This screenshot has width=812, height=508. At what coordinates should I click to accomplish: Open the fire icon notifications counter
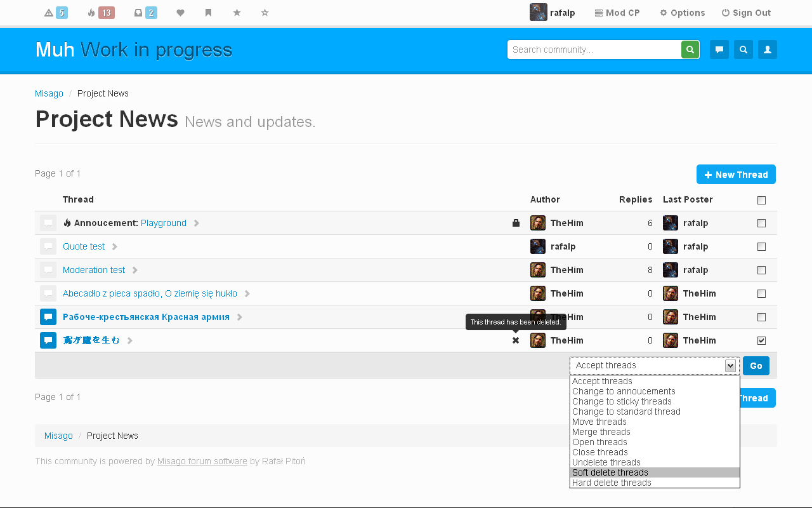pyautogui.click(x=92, y=13)
